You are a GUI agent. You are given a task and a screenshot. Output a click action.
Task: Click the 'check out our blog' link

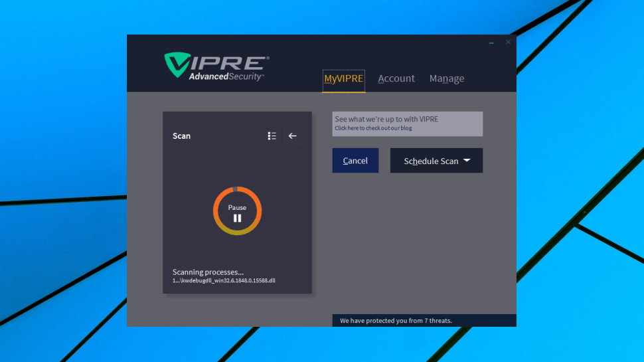373,128
